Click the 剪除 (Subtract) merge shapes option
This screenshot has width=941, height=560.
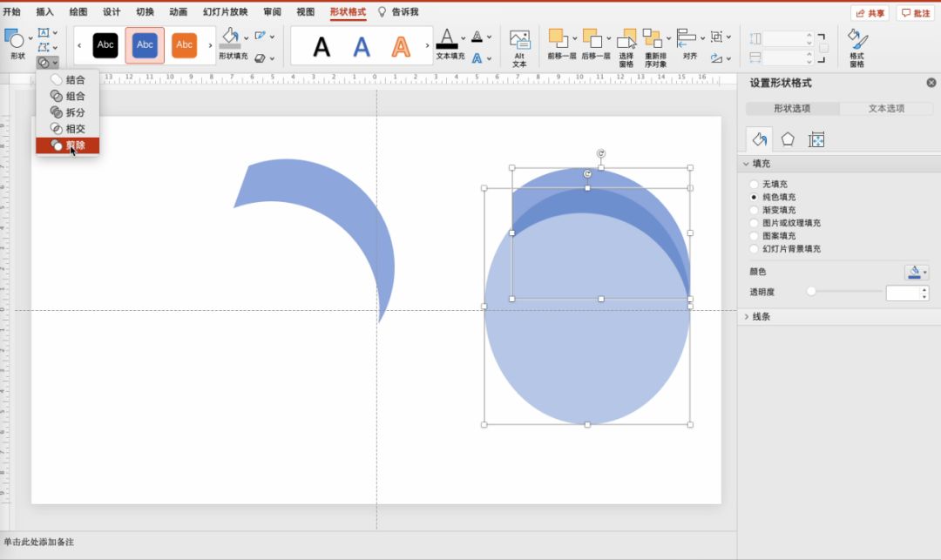click(68, 145)
